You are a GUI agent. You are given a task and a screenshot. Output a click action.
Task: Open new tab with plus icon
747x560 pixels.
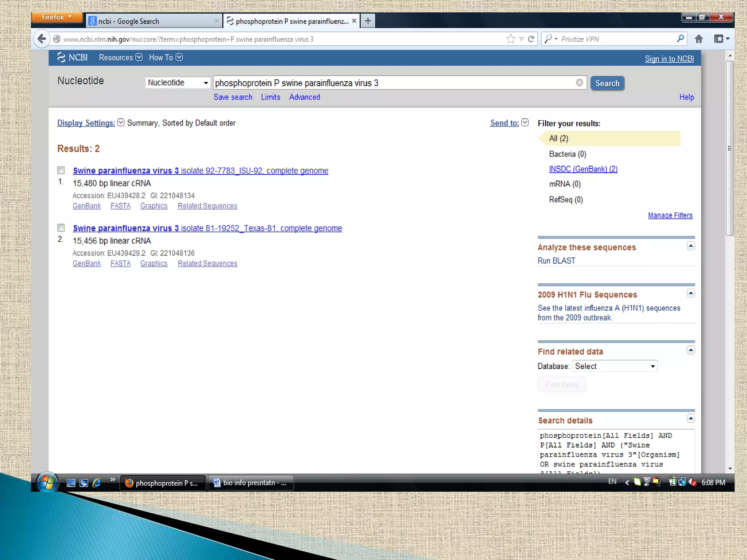pyautogui.click(x=368, y=21)
